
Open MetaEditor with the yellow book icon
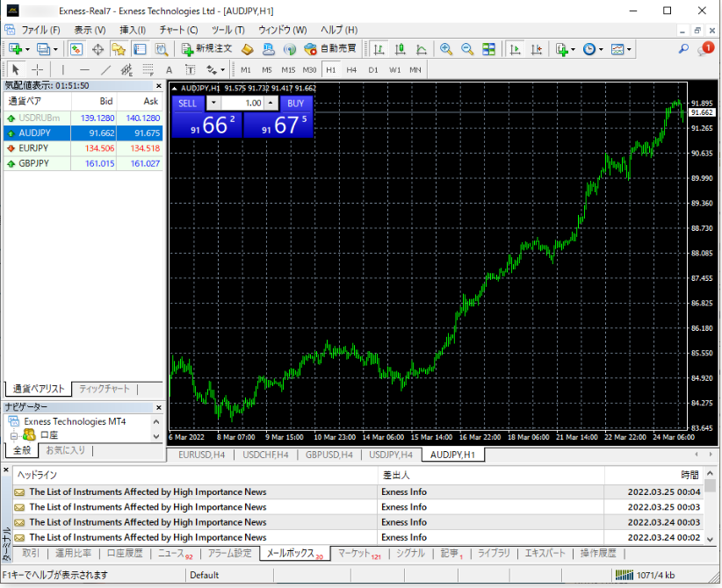pyautogui.click(x=248, y=49)
